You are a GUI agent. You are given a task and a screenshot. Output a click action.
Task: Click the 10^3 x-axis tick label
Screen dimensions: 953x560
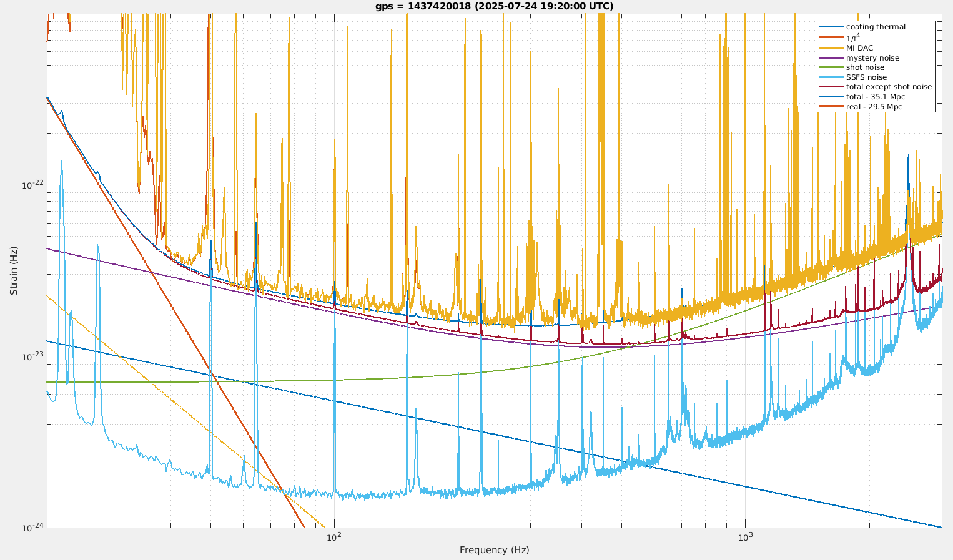(x=746, y=536)
